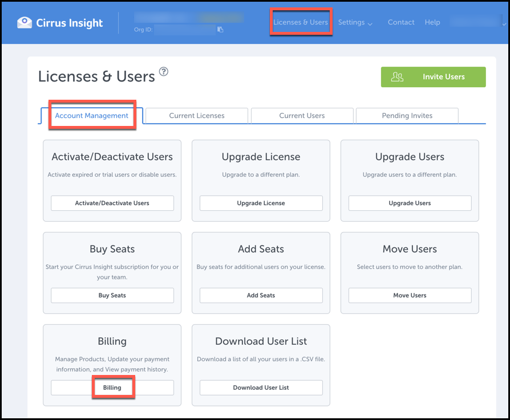This screenshot has width=510, height=420.
Task: Click the Billing card heading
Action: coord(112,341)
